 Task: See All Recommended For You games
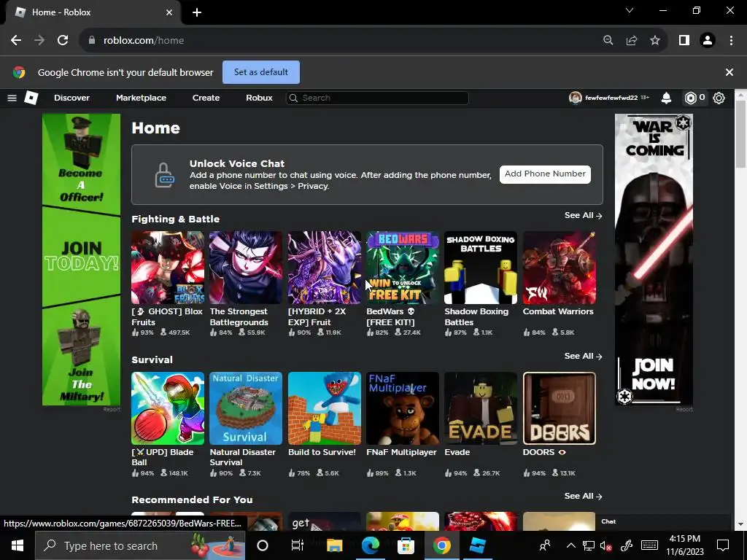tap(583, 496)
